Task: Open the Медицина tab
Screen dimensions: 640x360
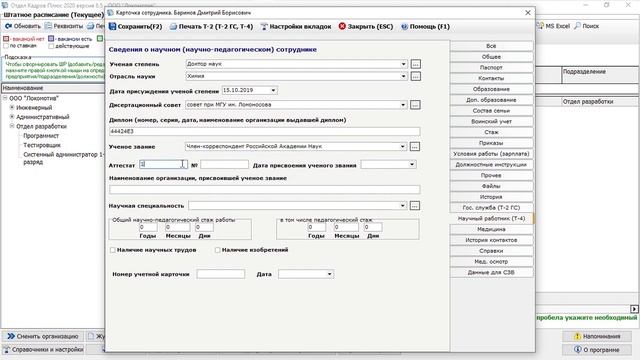Action: [x=491, y=229]
